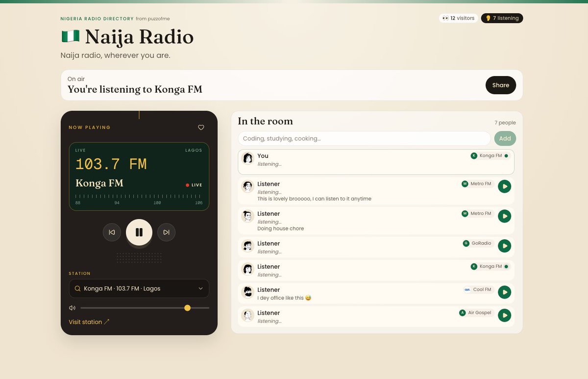Viewport: 588px width, 379px height.
Task: Favorite Konga FM with the heart icon
Action: 201,127
